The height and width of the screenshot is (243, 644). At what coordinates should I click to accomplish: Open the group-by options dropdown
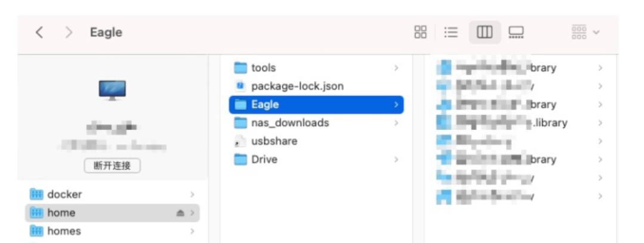586,32
